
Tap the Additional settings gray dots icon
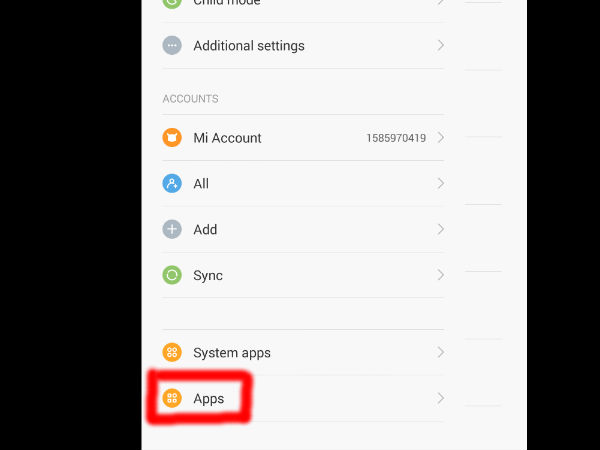[172, 46]
